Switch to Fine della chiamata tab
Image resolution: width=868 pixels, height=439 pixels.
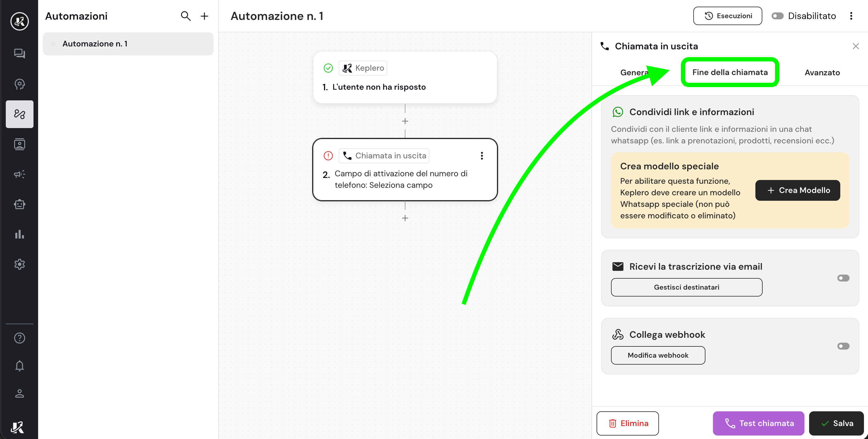click(730, 72)
